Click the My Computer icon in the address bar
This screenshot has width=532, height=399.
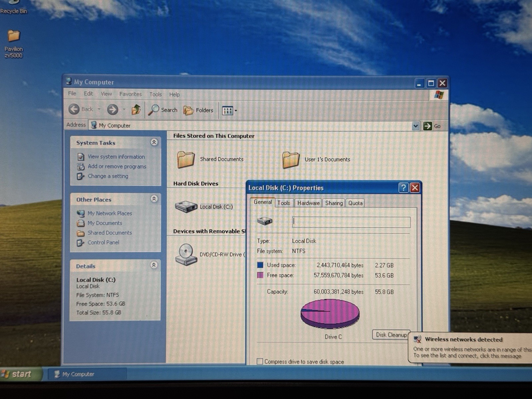[x=94, y=125]
